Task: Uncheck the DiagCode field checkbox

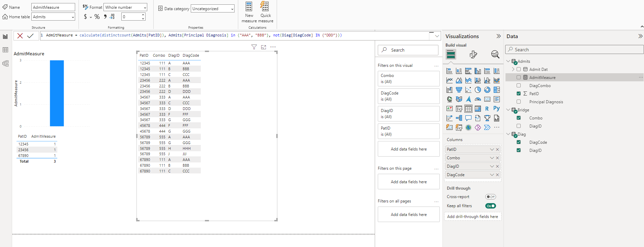Action: [519, 142]
